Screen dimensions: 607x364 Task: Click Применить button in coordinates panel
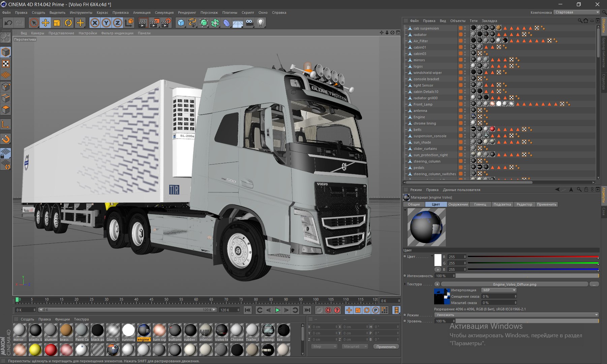click(x=386, y=346)
